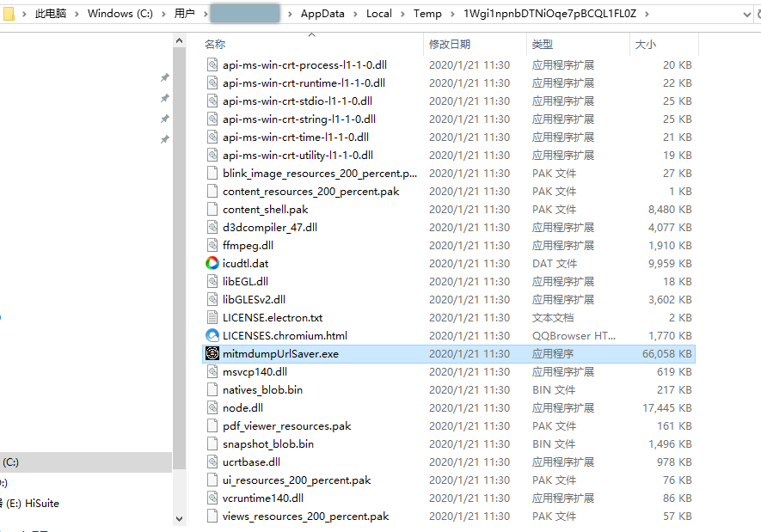Click the folder icon in the address bar
761x532 pixels.
coord(9,14)
